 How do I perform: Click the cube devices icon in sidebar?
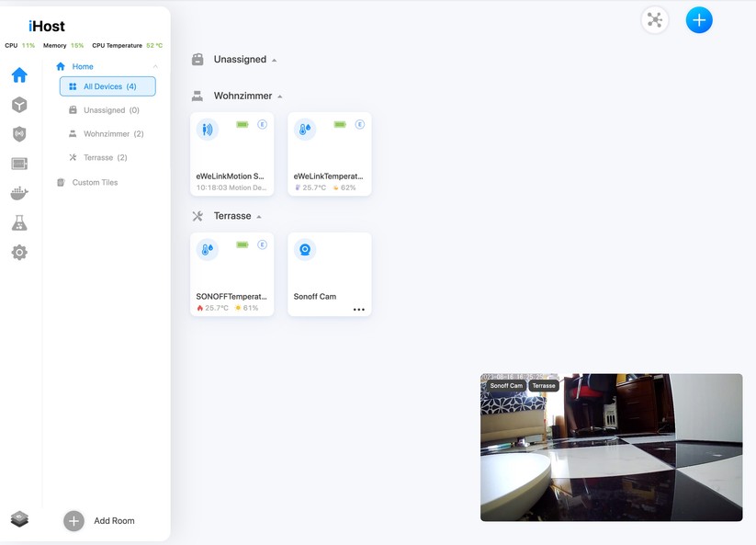18,105
